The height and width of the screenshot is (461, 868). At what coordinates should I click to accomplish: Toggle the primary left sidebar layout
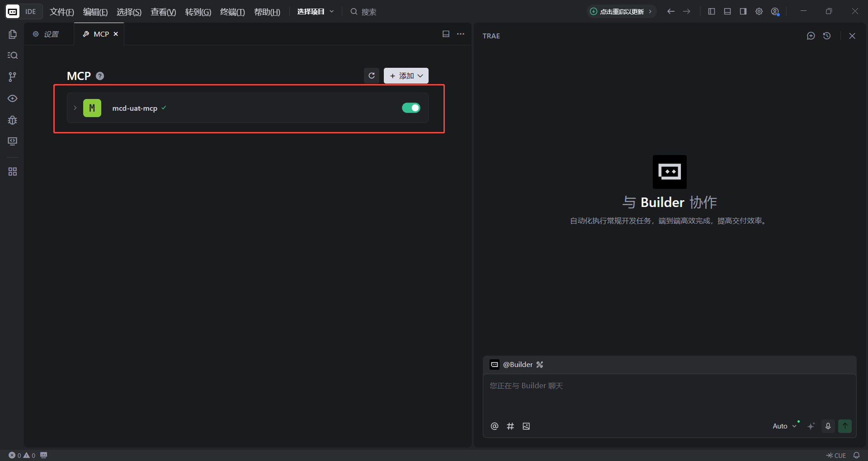[712, 12]
